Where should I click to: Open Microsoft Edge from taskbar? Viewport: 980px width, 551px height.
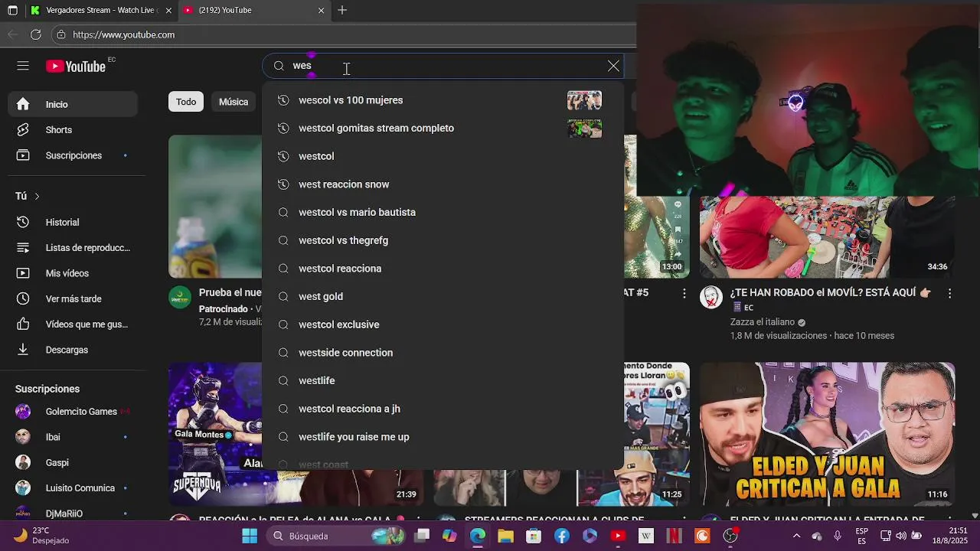click(x=478, y=536)
